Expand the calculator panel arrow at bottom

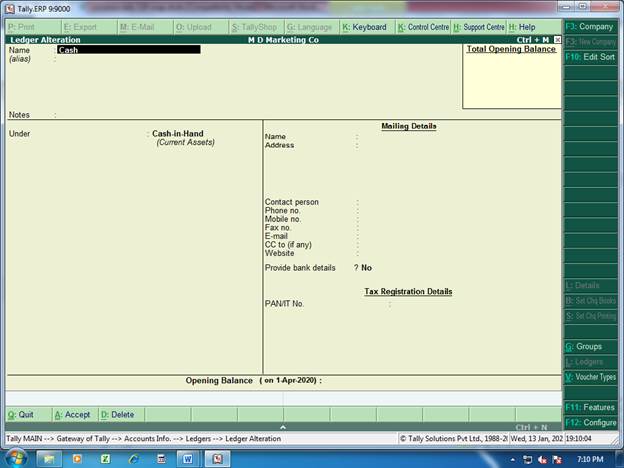click(283, 427)
